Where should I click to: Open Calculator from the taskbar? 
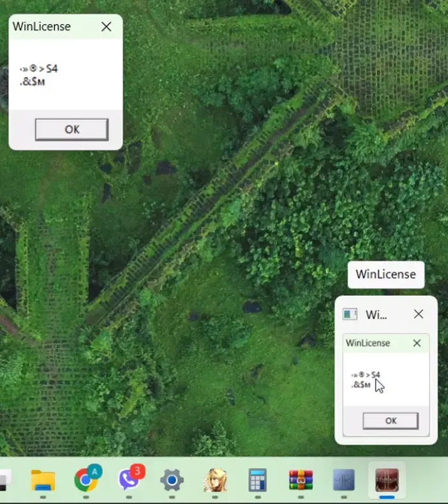pyautogui.click(x=258, y=480)
